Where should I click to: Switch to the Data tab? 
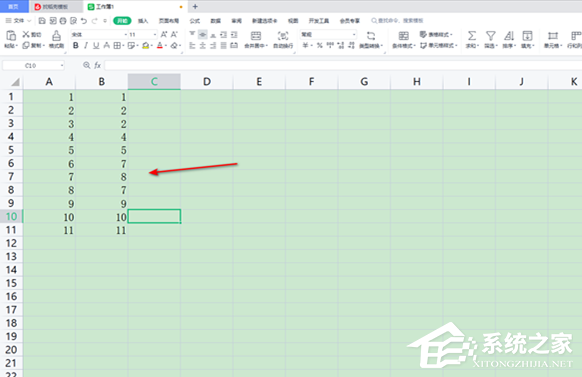coord(216,21)
